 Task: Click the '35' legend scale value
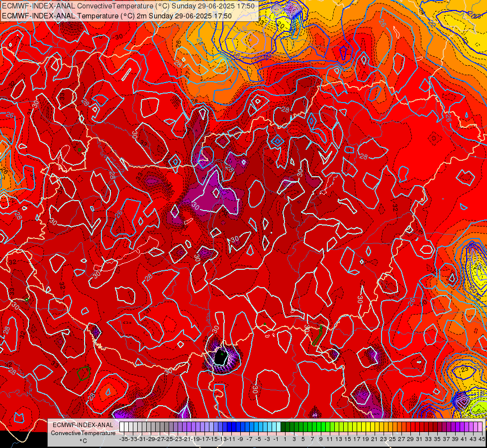[438, 439]
